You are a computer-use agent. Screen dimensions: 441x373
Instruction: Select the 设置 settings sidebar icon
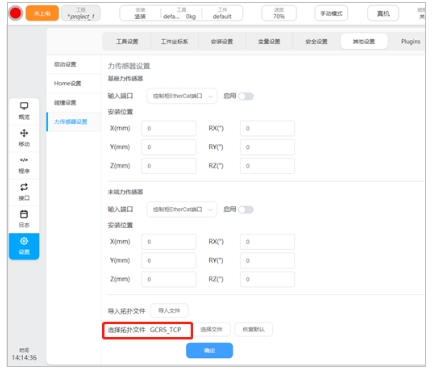24,246
